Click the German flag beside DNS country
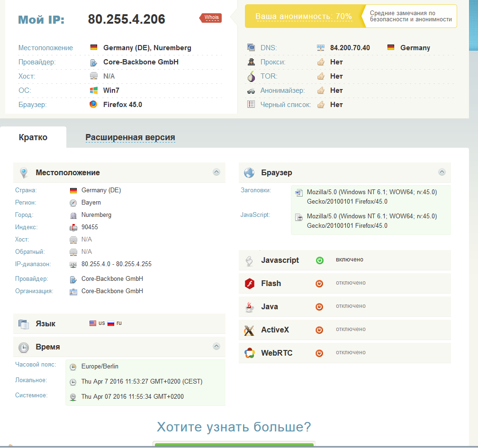Screen dimensions: 478x448 391,48
